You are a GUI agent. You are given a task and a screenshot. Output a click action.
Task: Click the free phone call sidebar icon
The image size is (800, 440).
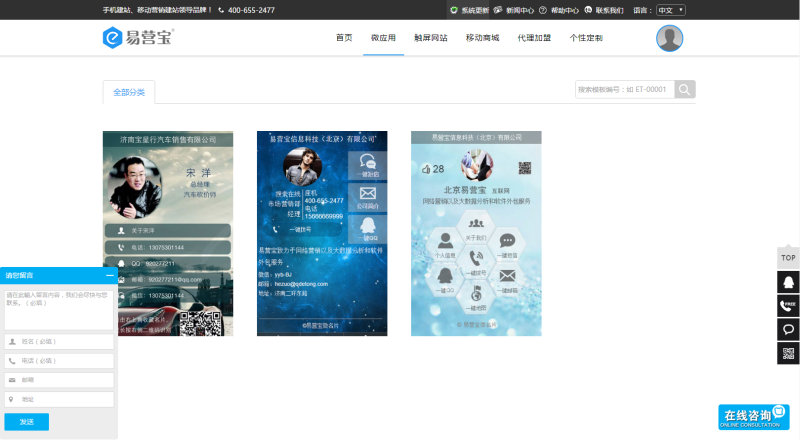(788, 306)
